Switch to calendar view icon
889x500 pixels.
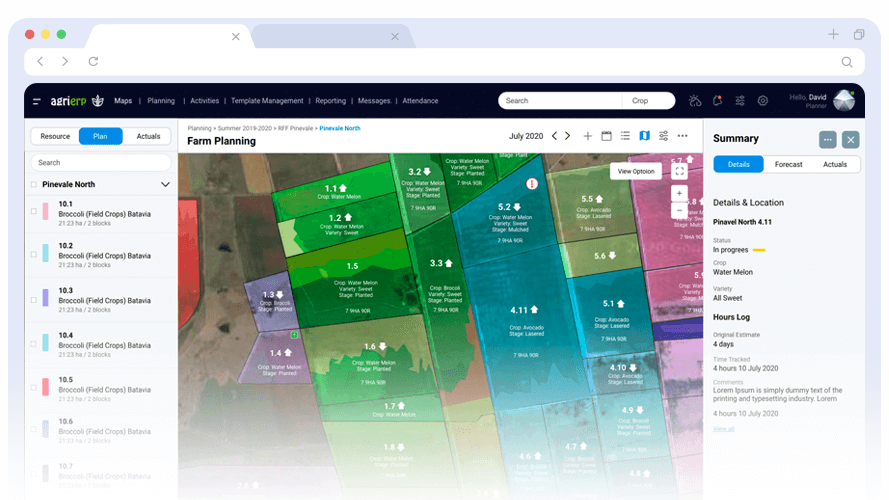(606, 136)
